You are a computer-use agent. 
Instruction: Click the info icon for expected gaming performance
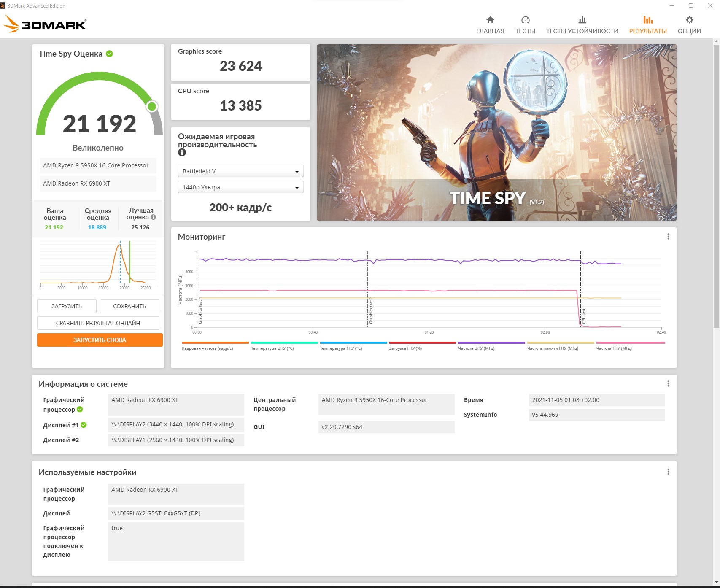click(x=182, y=153)
